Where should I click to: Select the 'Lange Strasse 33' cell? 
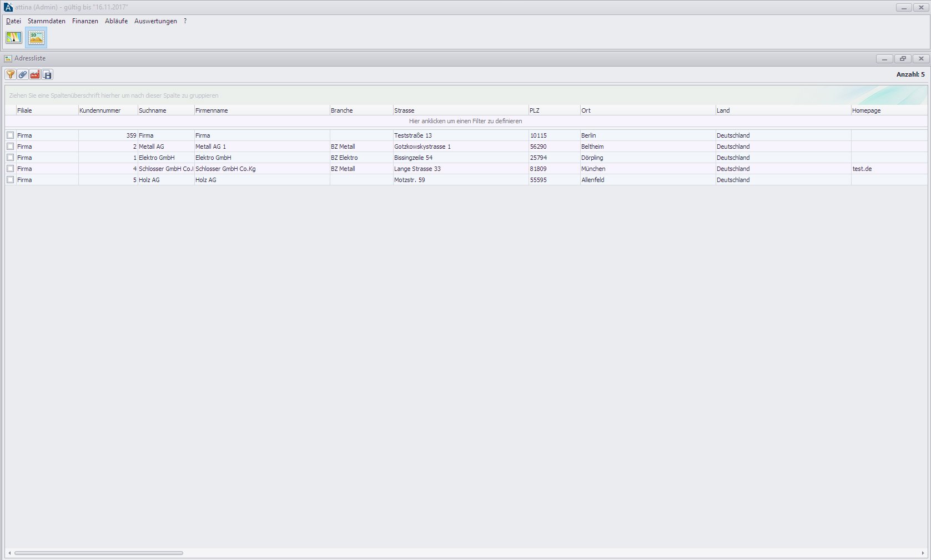coord(461,169)
